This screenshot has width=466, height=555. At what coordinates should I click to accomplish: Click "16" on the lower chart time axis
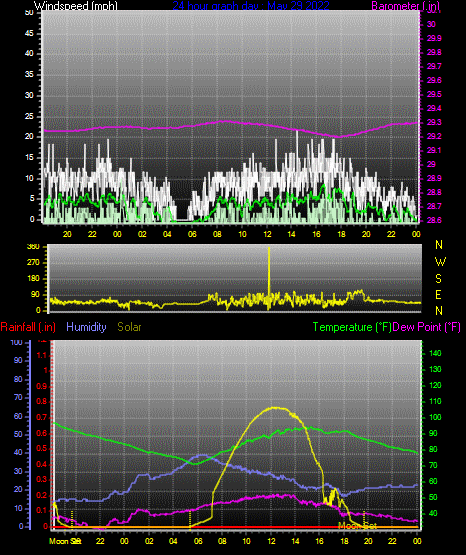320,541
